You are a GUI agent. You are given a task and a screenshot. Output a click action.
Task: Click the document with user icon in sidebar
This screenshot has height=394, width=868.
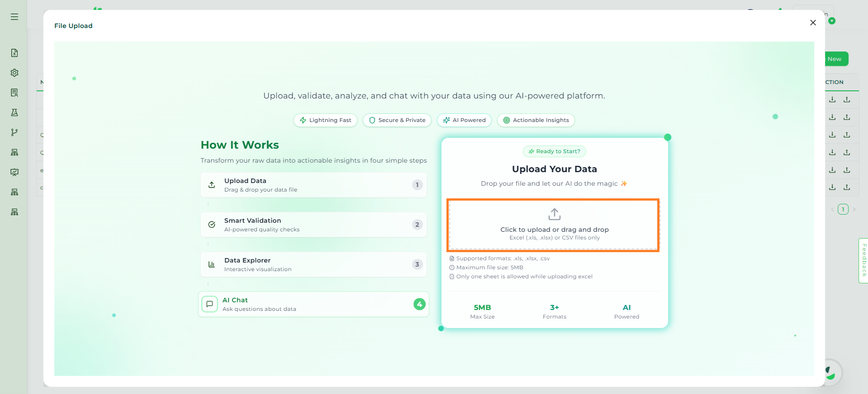pyautogui.click(x=14, y=93)
